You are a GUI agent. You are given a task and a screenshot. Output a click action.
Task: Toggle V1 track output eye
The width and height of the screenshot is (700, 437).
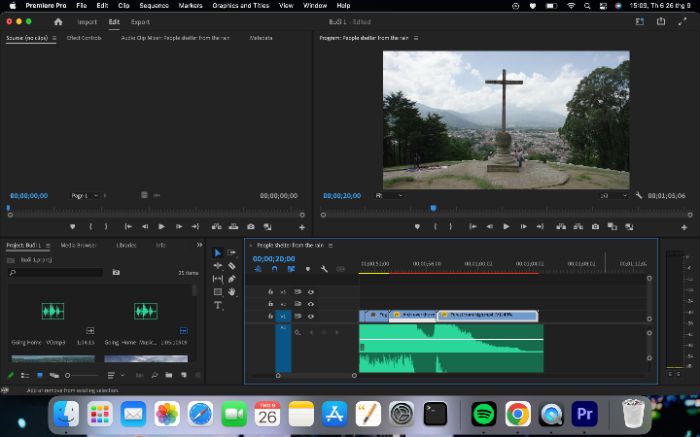pyautogui.click(x=311, y=316)
